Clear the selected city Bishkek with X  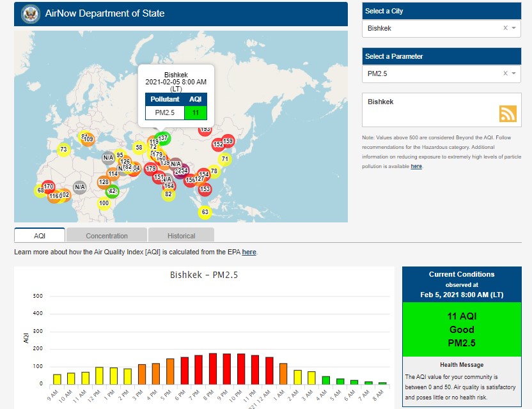(x=505, y=28)
